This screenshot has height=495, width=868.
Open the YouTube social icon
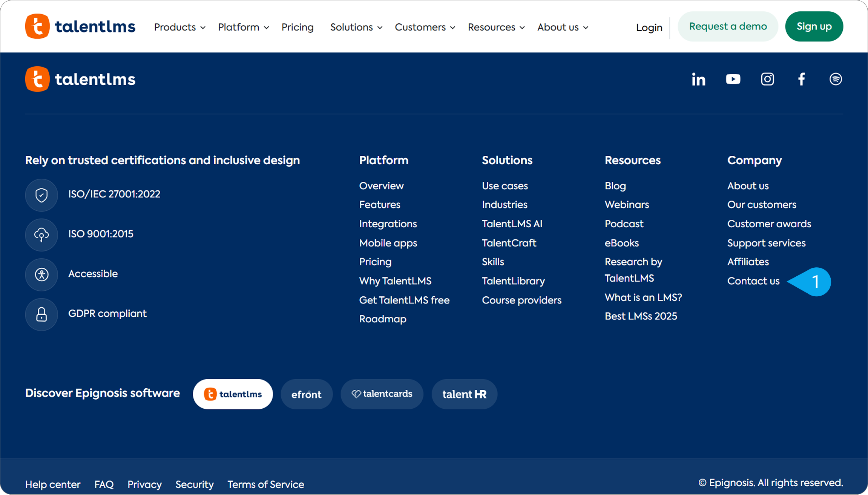(x=733, y=79)
